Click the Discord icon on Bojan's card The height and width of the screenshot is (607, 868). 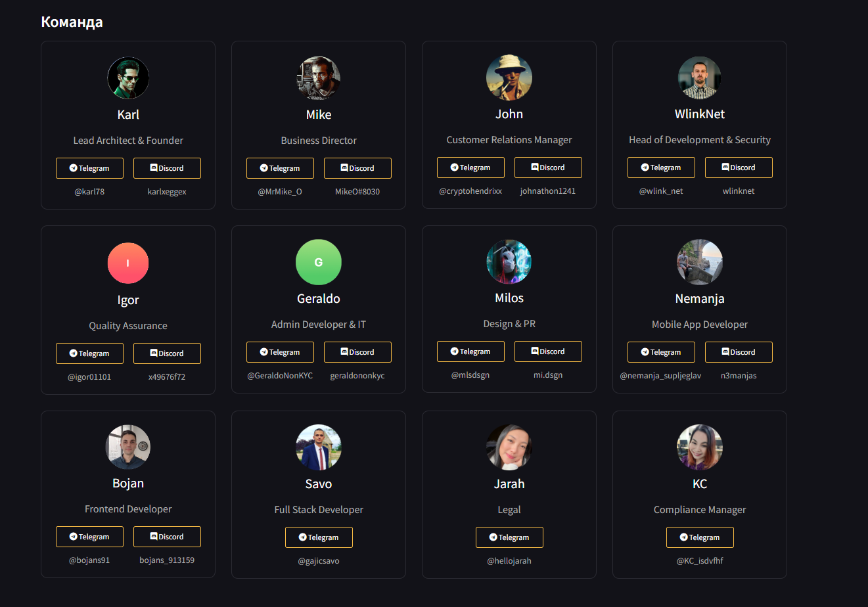point(154,537)
